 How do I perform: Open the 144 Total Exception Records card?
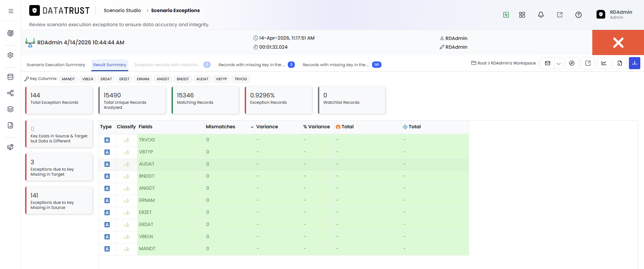pyautogui.click(x=59, y=100)
